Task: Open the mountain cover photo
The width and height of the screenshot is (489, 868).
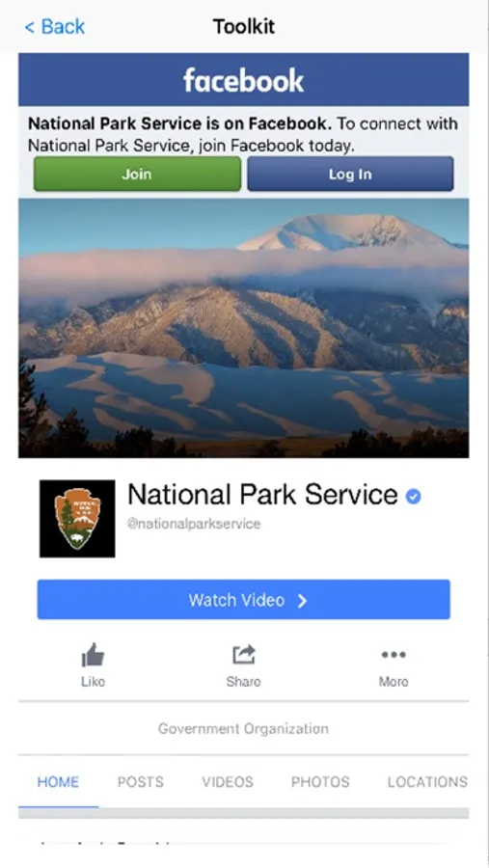Action: pos(244,328)
